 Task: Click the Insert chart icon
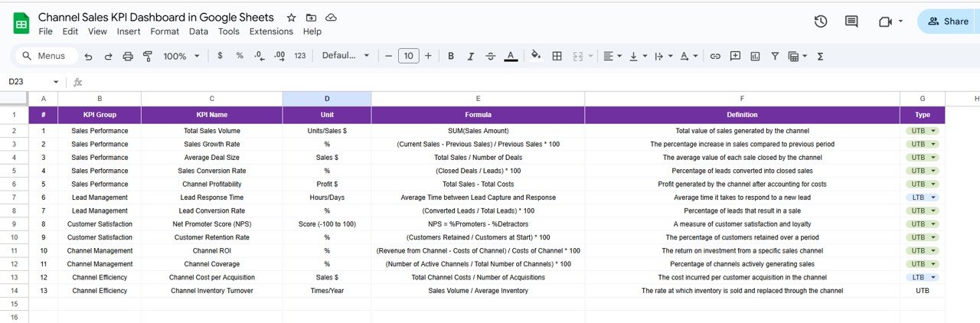coord(755,56)
